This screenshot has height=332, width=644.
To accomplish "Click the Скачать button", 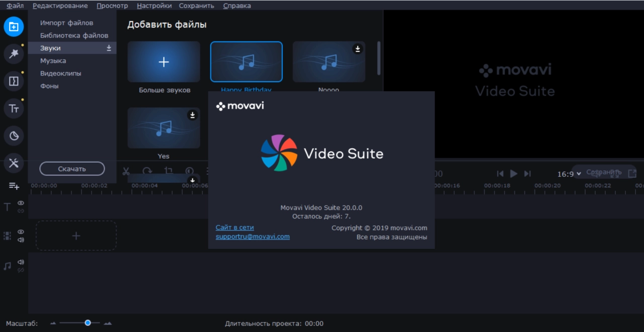I will [x=72, y=169].
